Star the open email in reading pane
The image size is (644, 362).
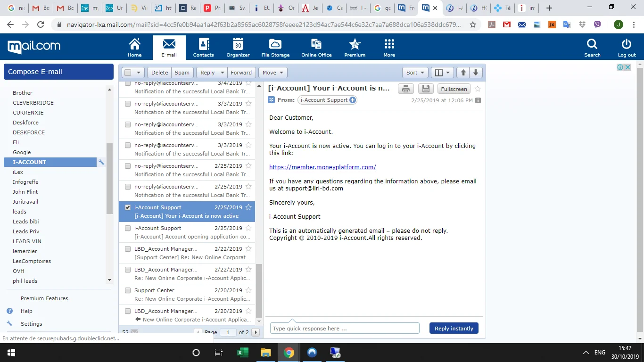click(x=478, y=89)
